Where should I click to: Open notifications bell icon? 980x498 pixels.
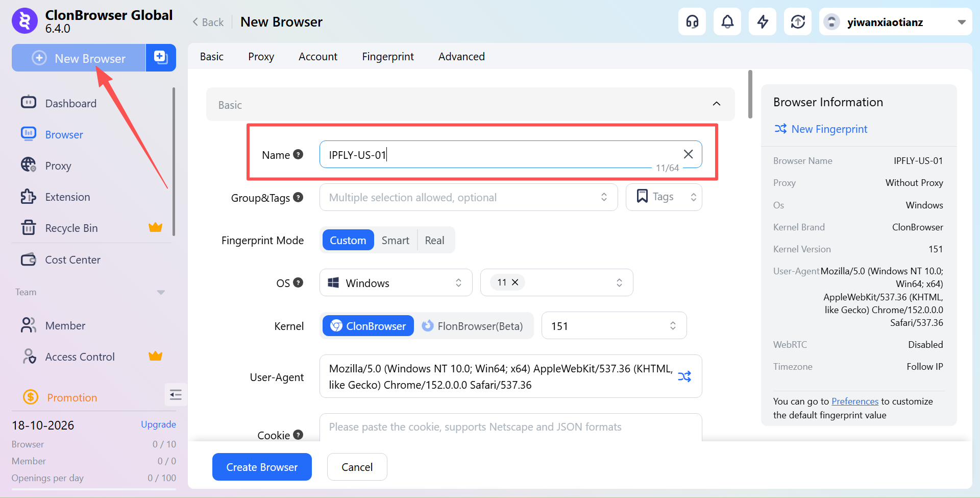[x=727, y=22]
